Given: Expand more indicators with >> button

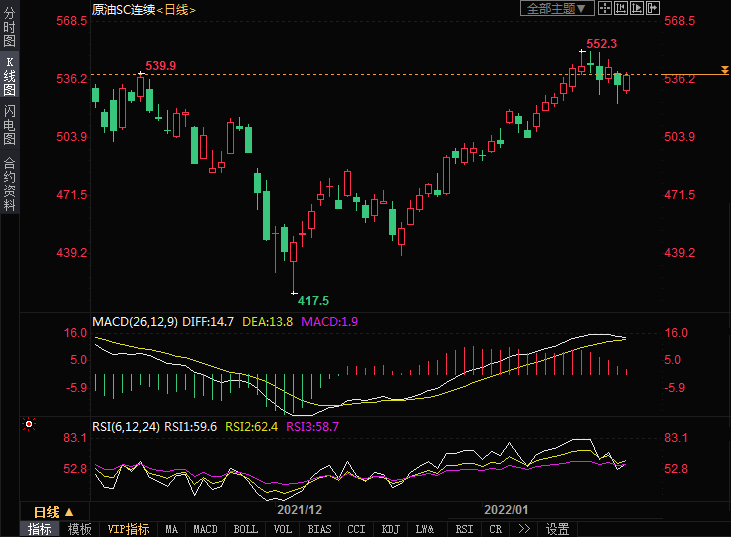Looking at the screenshot, I should click(x=523, y=529).
